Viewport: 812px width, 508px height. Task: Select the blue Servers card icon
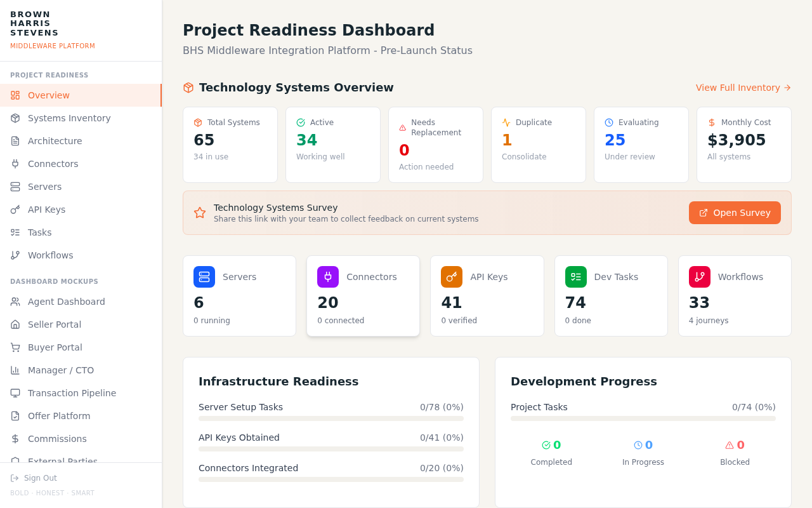click(204, 276)
